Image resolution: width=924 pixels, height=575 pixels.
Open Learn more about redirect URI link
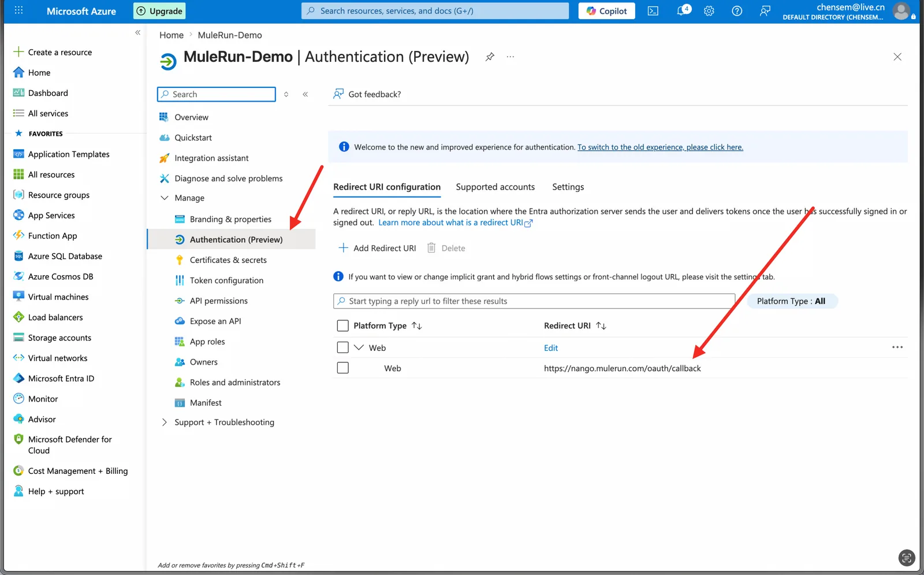click(x=455, y=222)
